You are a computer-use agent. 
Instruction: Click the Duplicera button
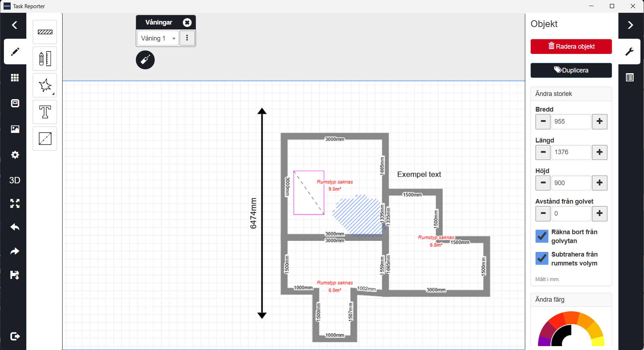click(571, 70)
